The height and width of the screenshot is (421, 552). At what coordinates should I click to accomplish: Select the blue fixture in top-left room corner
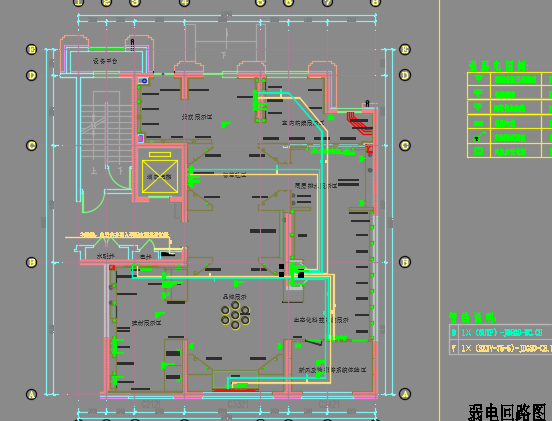point(143,81)
